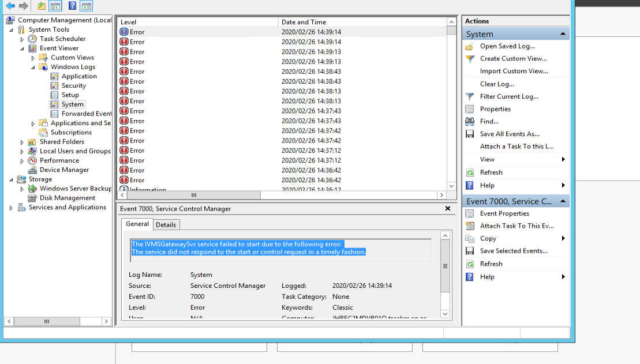Screen dimensions: 640x364
Task: Open Subscriptions tree item
Action: 71,133
